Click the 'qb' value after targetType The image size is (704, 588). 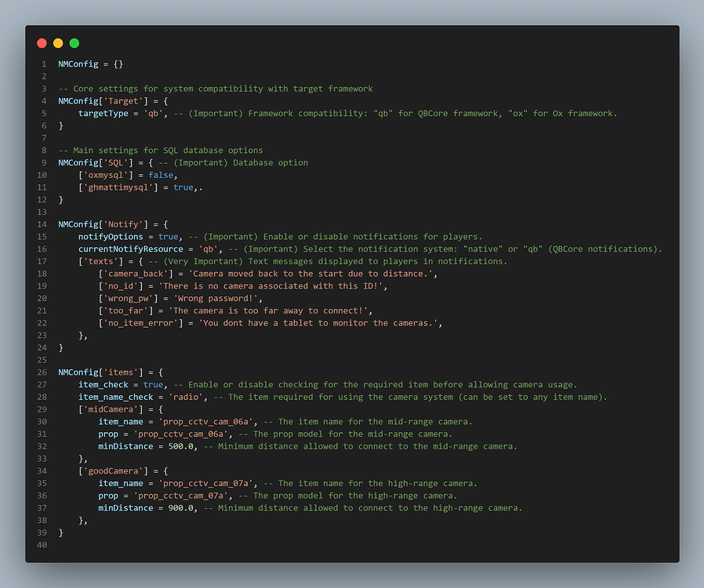[x=153, y=114]
